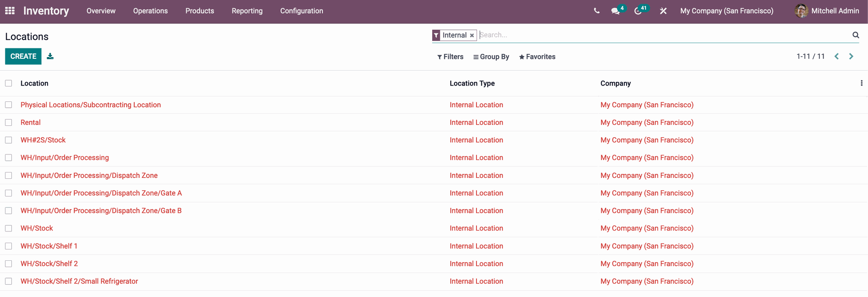Open the Operations menu
868x297 pixels.
[151, 11]
